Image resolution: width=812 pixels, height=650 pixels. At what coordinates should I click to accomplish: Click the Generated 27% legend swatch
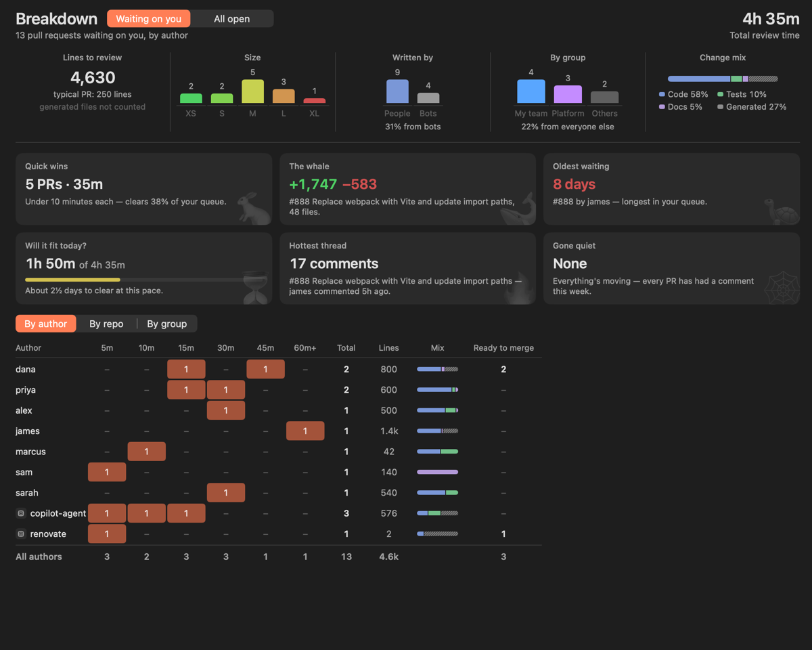click(720, 107)
